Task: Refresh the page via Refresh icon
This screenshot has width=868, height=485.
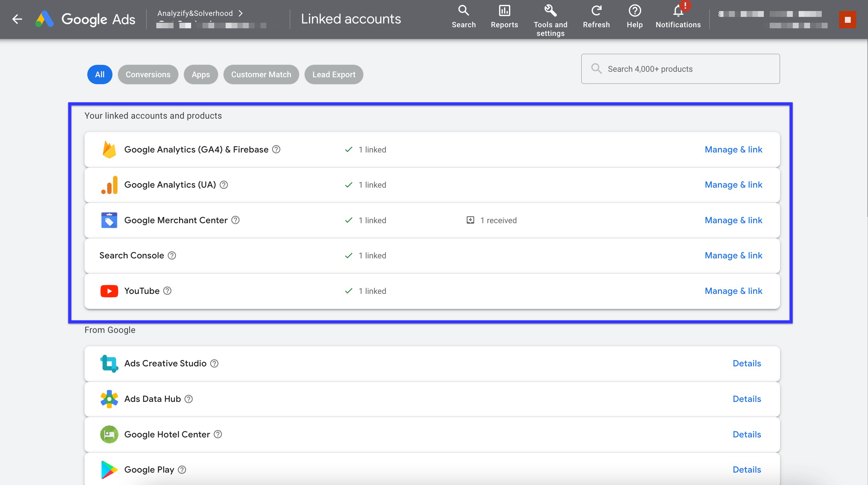Action: pyautogui.click(x=596, y=17)
